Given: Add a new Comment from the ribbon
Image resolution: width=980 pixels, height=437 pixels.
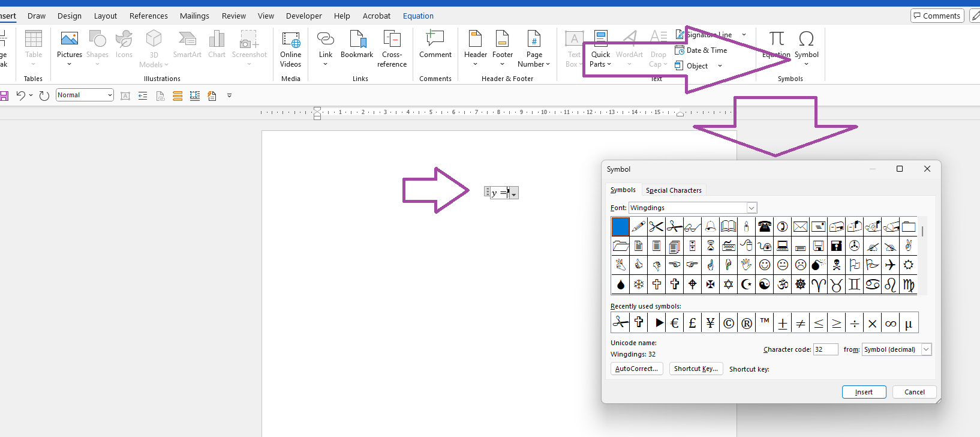Looking at the screenshot, I should 435,45.
